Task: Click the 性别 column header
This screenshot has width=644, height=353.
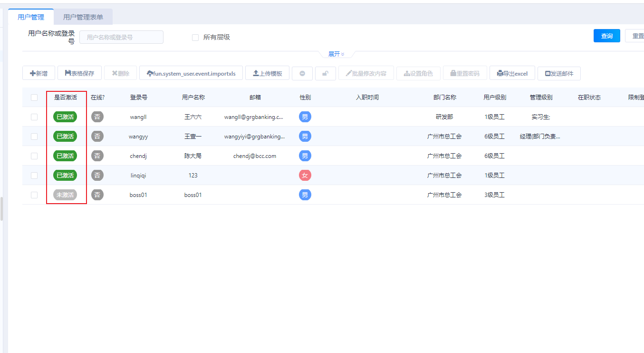Action: [305, 98]
